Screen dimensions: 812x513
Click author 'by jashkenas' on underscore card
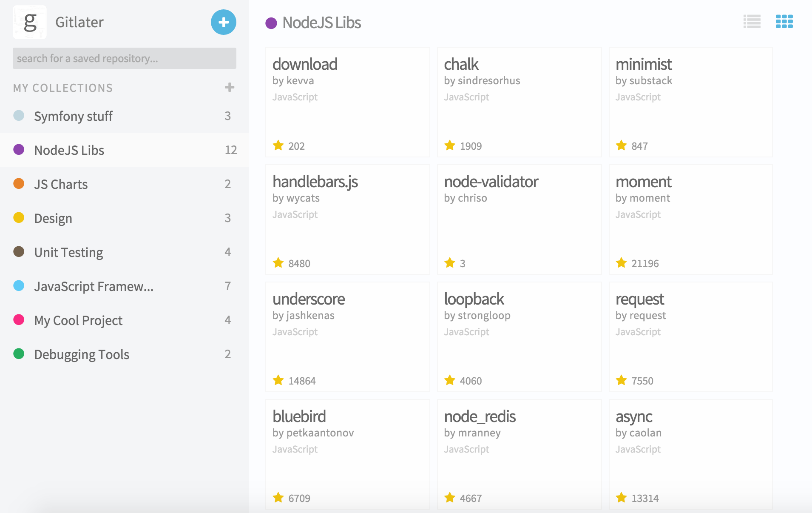[304, 316]
